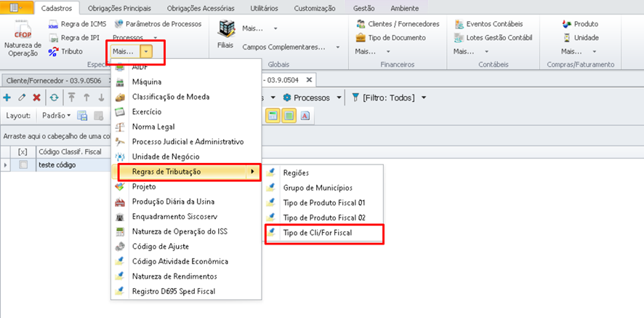Expand the Mais… dropdown in Específicos

(147, 52)
